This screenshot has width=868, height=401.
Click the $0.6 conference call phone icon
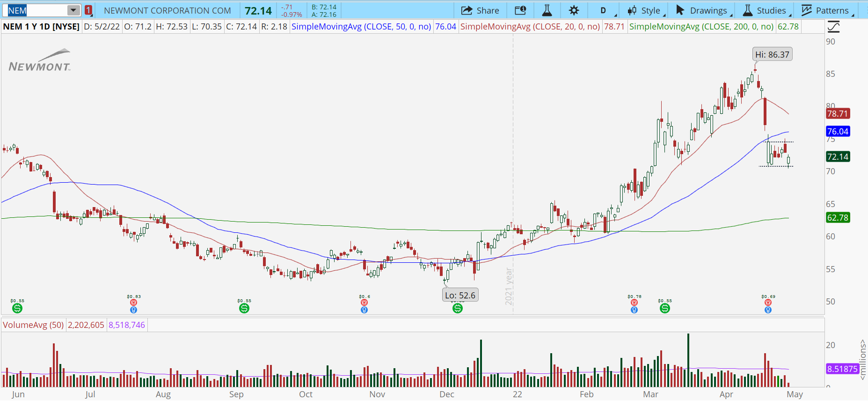click(x=365, y=303)
